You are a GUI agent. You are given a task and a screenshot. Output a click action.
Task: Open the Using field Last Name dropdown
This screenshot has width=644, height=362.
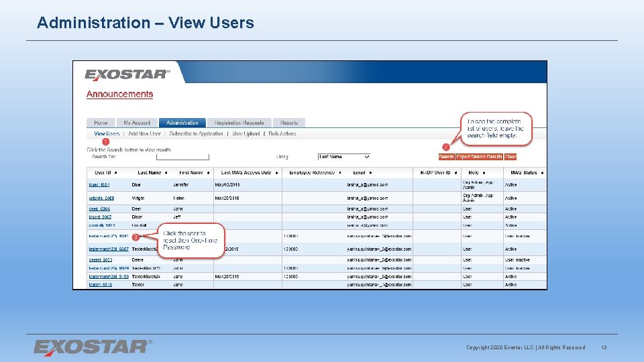click(x=343, y=157)
